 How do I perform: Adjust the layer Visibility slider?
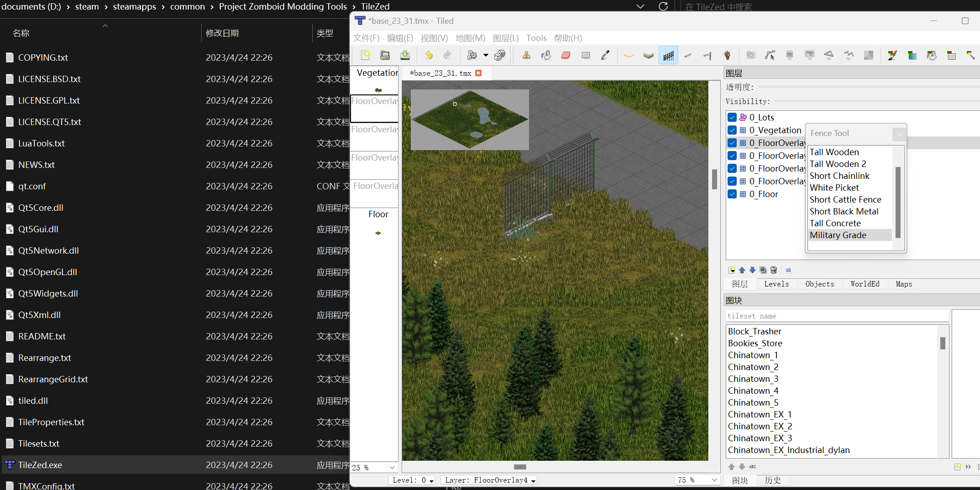[x=877, y=101]
